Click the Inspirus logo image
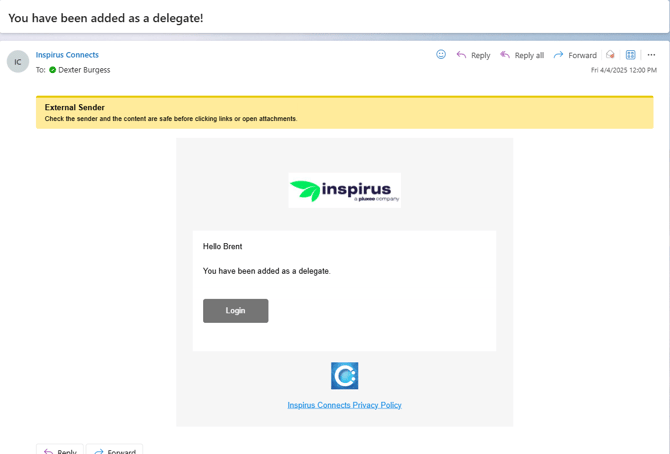The image size is (670, 454). tap(344, 190)
